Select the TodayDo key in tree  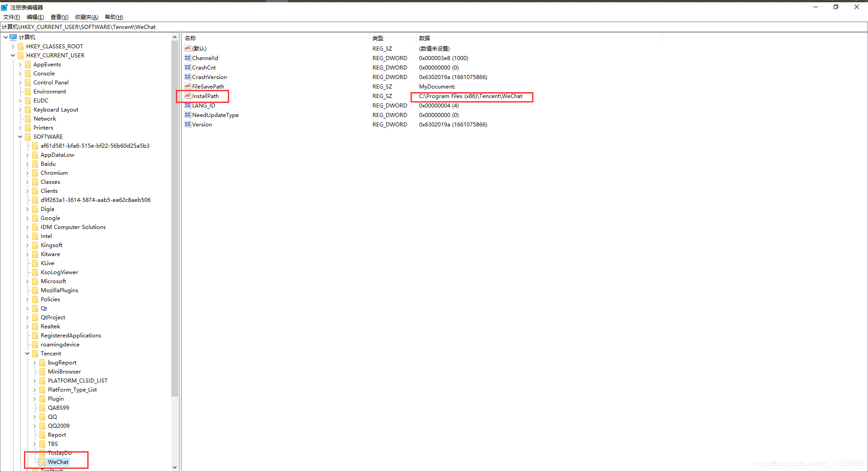[x=60, y=453]
